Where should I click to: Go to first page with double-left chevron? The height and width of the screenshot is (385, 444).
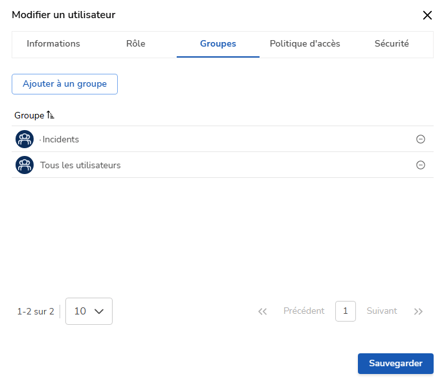pos(262,311)
